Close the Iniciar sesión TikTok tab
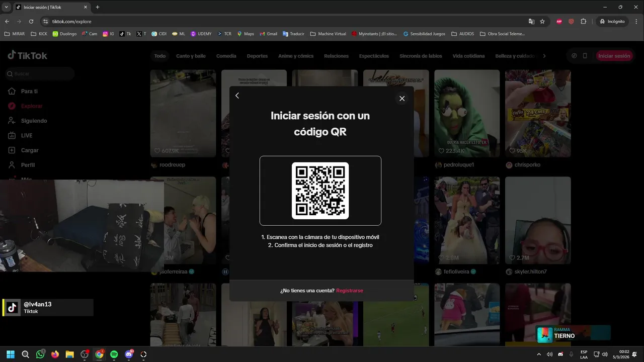644x362 pixels. click(x=86, y=7)
